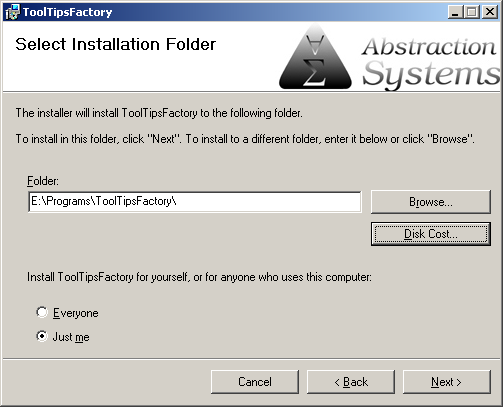The height and width of the screenshot is (407, 503).
Task: Click the 'Install ToolTipsFactory for yourself' prompt text
Action: point(199,277)
